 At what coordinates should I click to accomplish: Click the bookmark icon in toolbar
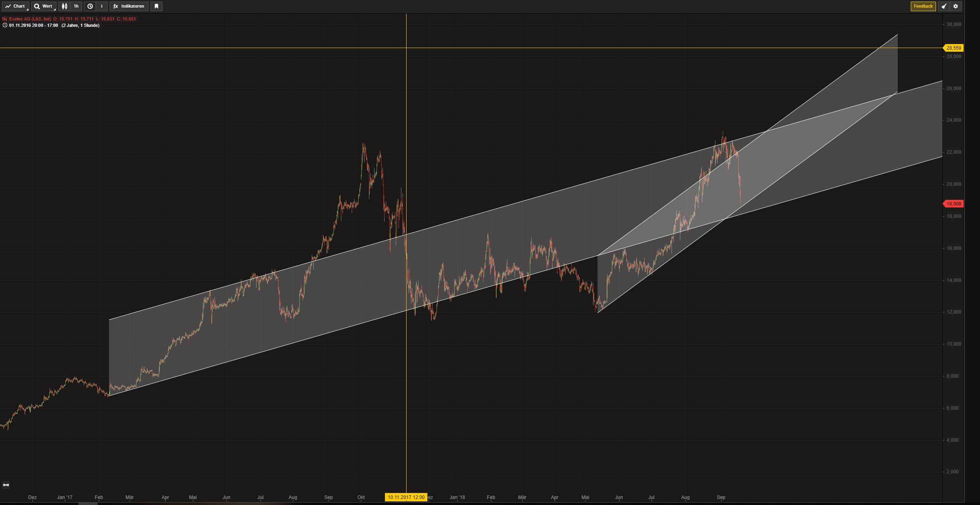coord(156,6)
